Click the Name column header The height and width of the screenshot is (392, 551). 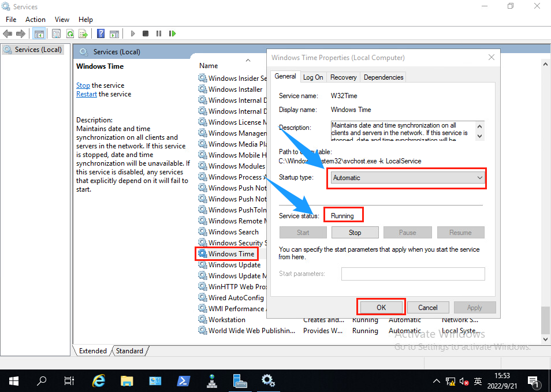click(x=209, y=66)
